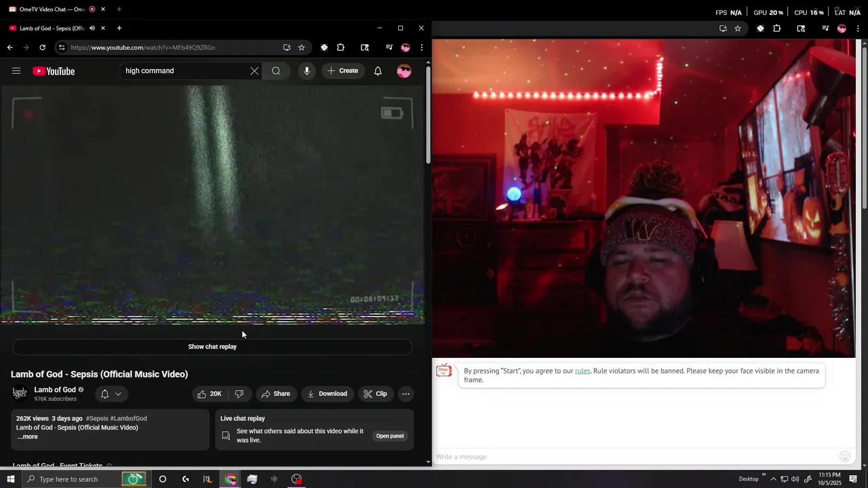Screen dimensions: 868x488
Task: Open the Windows Start menu
Action: (11, 479)
